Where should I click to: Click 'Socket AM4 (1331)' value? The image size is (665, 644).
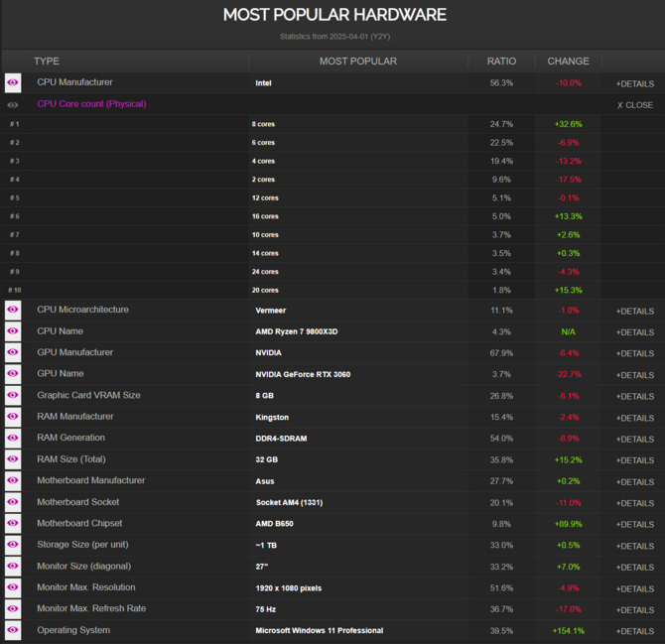pyautogui.click(x=289, y=502)
